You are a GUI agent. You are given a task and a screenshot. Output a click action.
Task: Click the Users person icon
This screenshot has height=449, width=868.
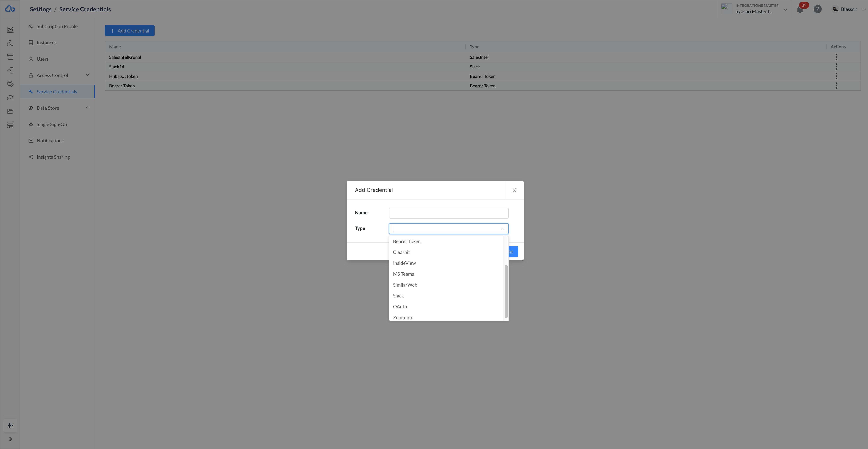point(31,59)
